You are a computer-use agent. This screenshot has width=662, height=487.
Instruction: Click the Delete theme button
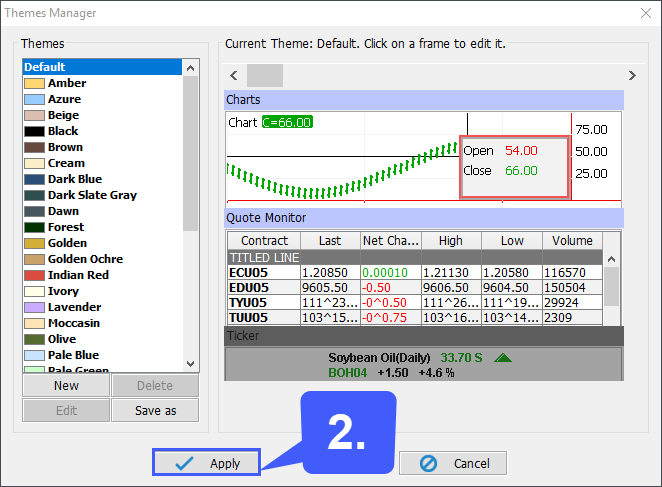click(155, 386)
